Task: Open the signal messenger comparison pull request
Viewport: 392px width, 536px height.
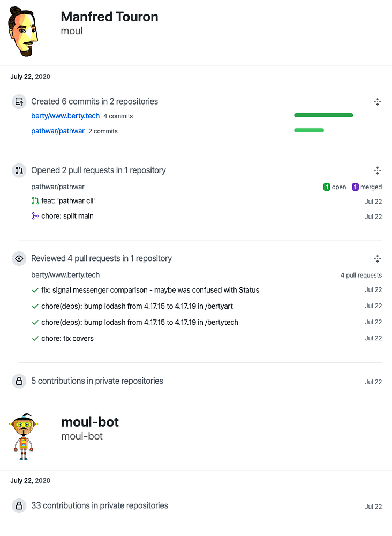Action: (x=150, y=290)
